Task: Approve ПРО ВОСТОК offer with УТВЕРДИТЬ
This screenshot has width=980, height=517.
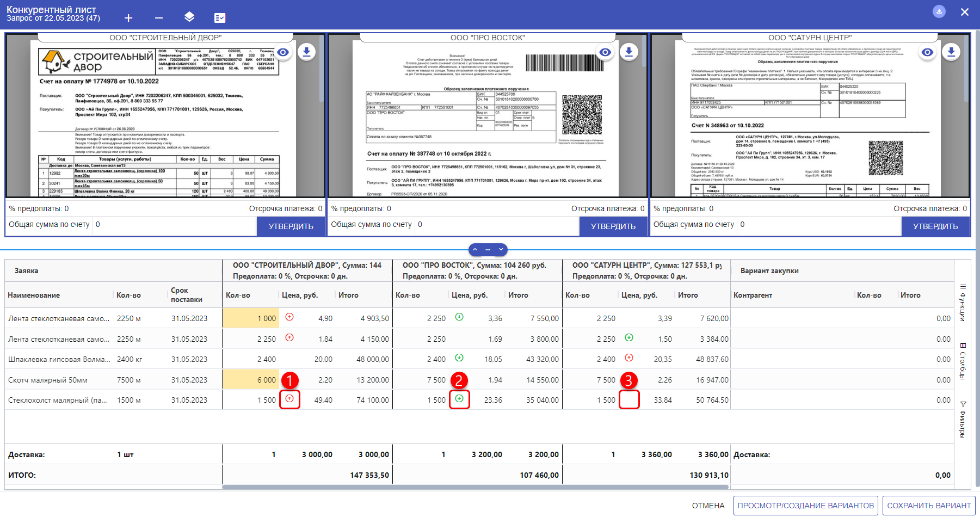Action: click(x=613, y=226)
